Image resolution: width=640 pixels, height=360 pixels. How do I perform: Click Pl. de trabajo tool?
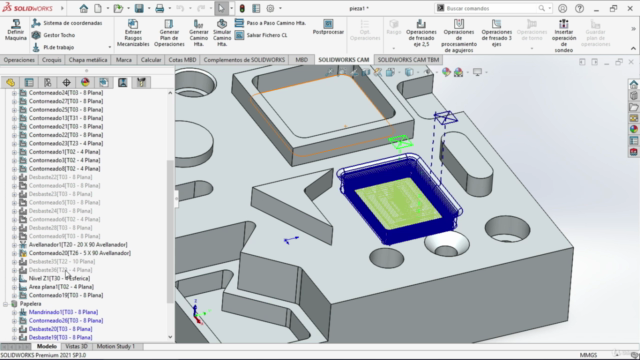point(53,47)
